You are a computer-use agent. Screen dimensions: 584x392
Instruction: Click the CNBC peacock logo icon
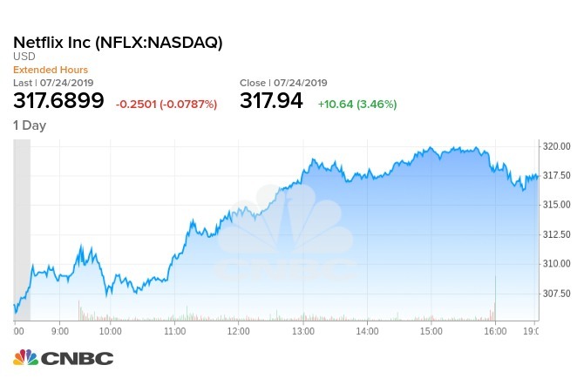point(24,357)
